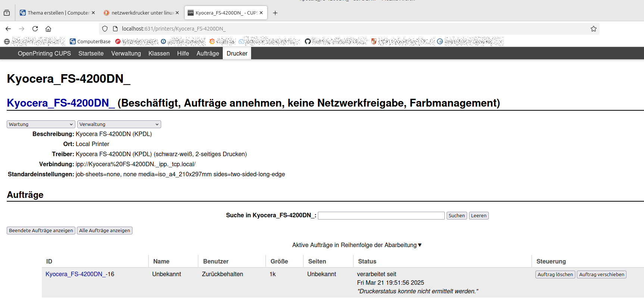The height and width of the screenshot is (303, 644).
Task: Click the ID column header
Action: (49, 261)
